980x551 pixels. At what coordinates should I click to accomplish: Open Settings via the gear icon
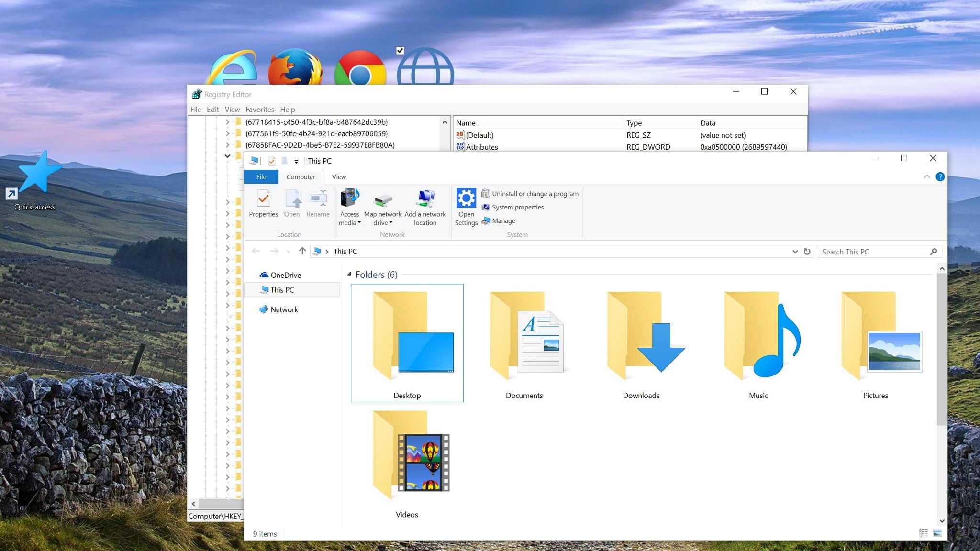point(466,198)
